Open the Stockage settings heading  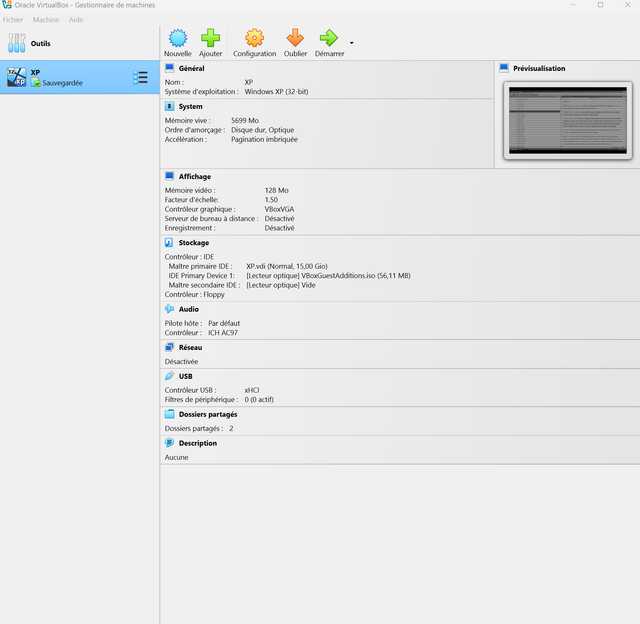point(194,243)
